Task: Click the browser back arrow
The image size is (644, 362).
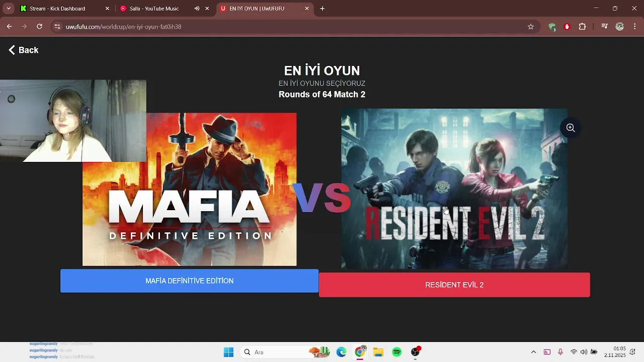Action: click(9, 27)
